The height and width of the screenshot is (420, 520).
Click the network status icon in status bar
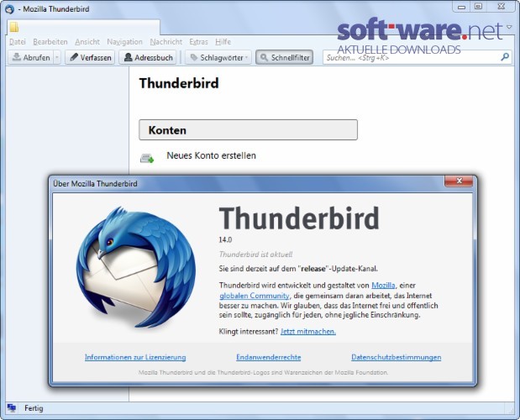coord(12,408)
